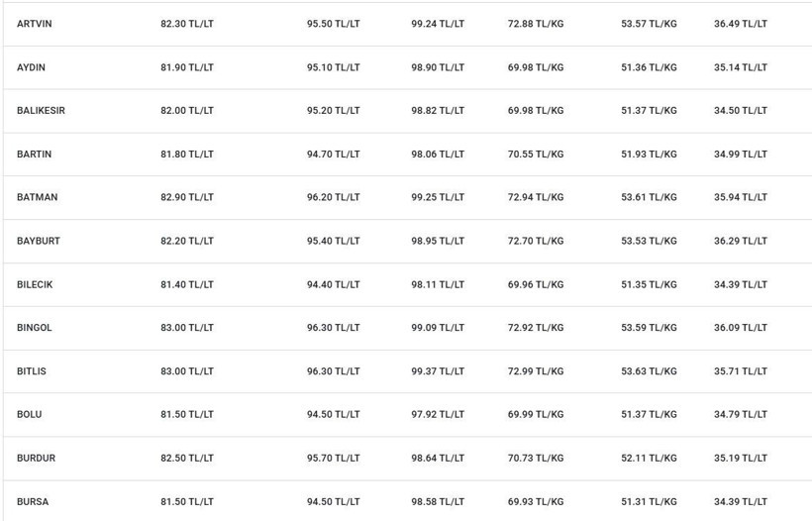Click the BOLU city name
Image resolution: width=812 pixels, height=521 pixels.
pyautogui.click(x=30, y=414)
